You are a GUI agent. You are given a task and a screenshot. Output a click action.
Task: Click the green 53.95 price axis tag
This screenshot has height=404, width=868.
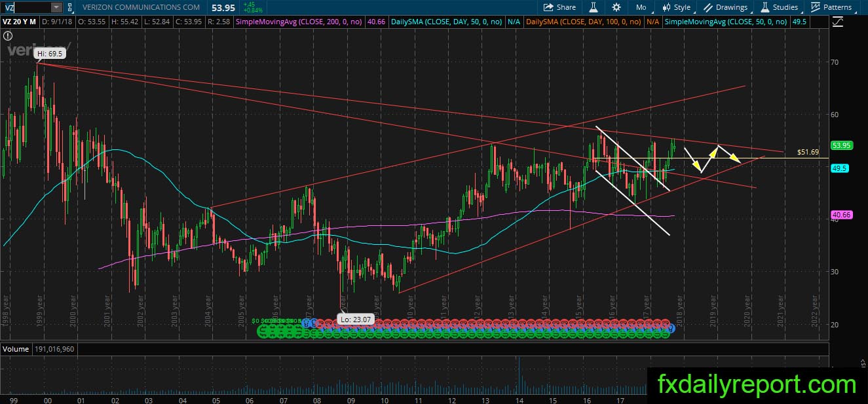point(840,145)
